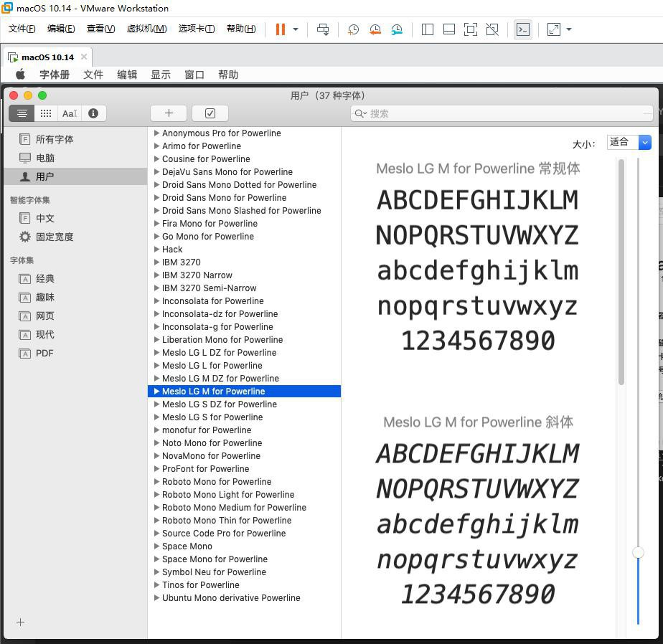Open the macOS 显示 menu

tap(161, 75)
